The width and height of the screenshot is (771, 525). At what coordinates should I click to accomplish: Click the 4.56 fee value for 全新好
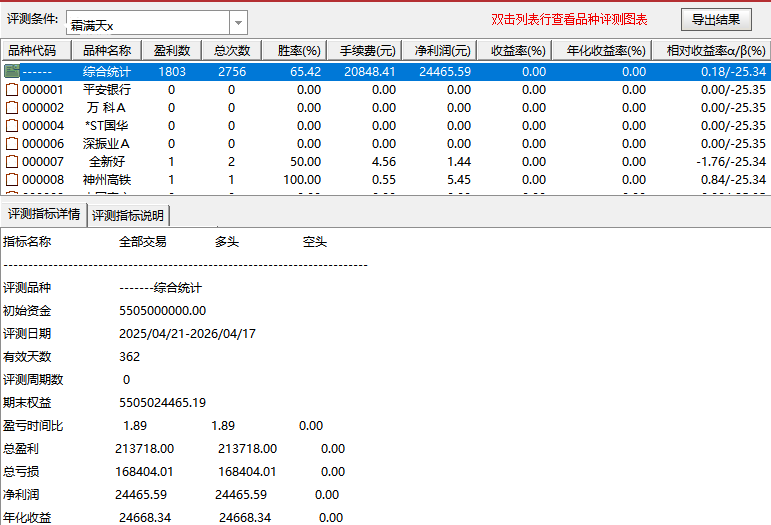click(x=384, y=162)
